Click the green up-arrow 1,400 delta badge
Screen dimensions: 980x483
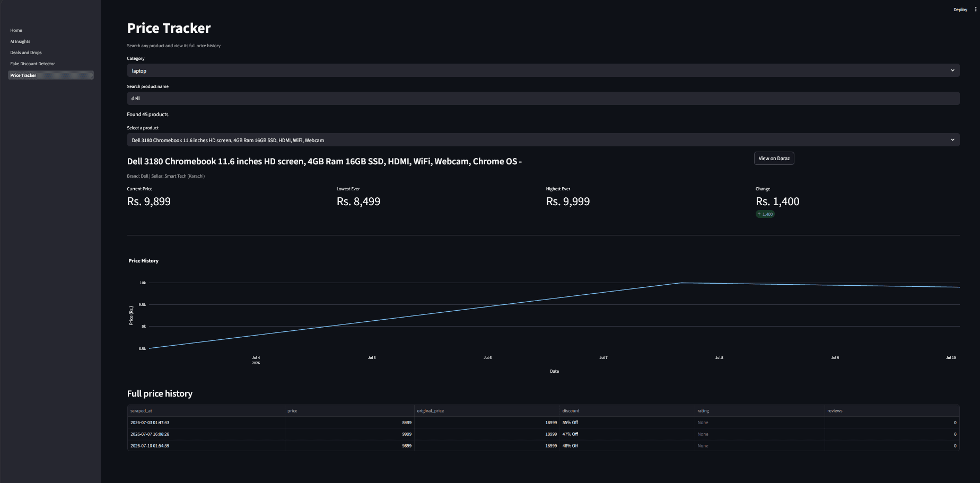coord(765,214)
